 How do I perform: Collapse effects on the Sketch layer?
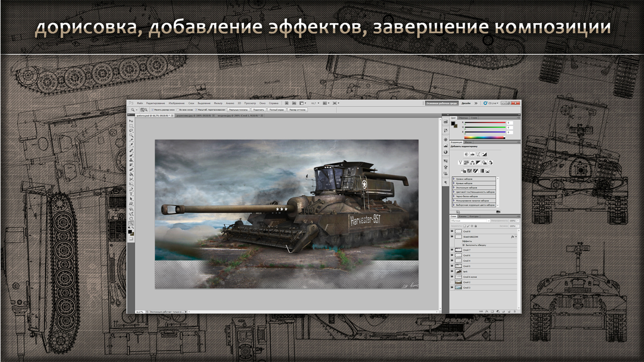tap(517, 236)
